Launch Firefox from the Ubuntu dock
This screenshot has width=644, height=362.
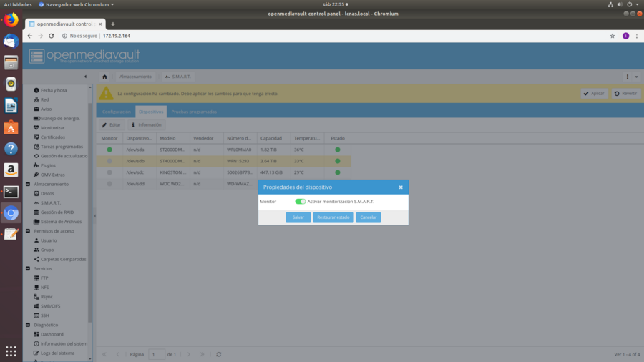tap(11, 20)
